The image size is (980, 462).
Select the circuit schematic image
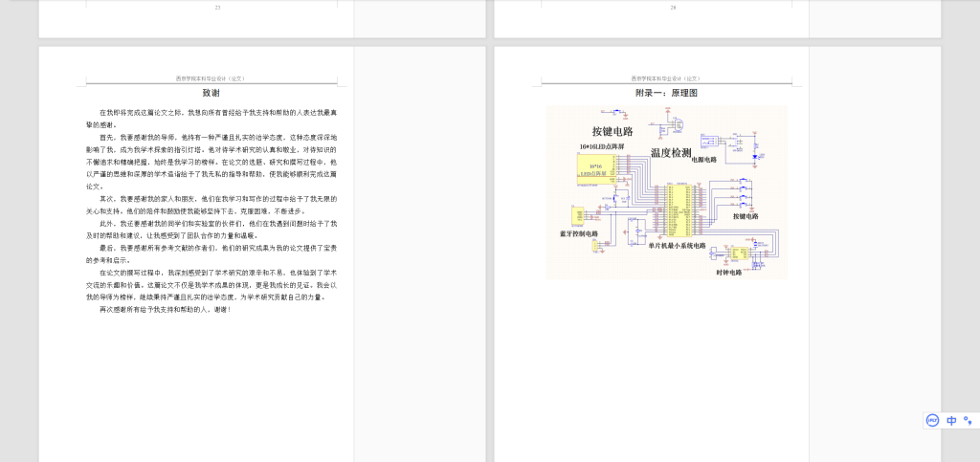(x=666, y=191)
